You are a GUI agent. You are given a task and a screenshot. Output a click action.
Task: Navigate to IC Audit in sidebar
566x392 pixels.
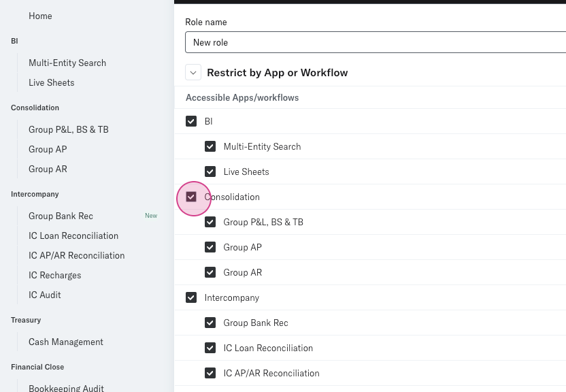pos(45,295)
